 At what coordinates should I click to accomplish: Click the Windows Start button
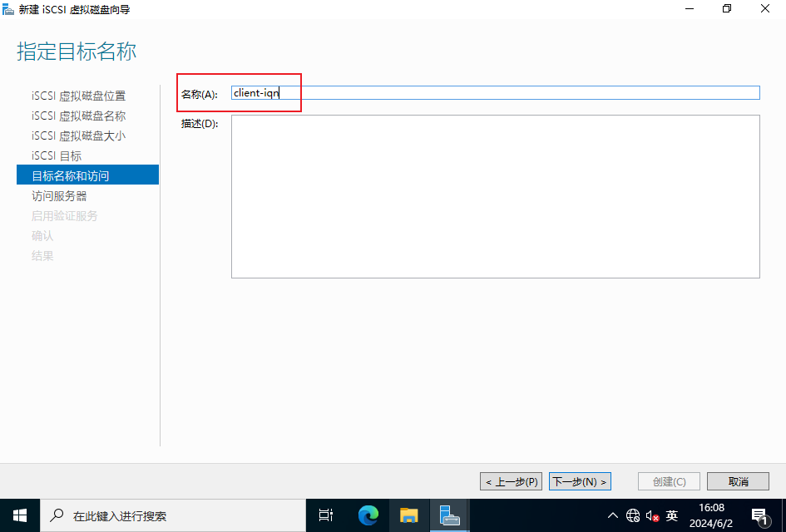pyautogui.click(x=19, y=515)
